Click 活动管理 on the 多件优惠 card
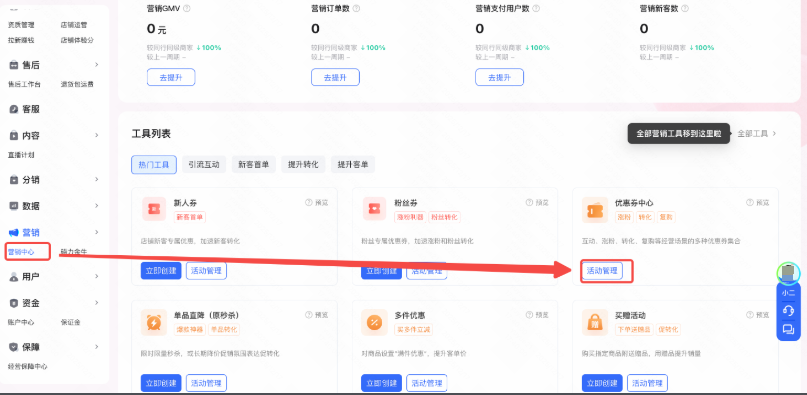Viewport: 807px width, 395px height. [427, 383]
